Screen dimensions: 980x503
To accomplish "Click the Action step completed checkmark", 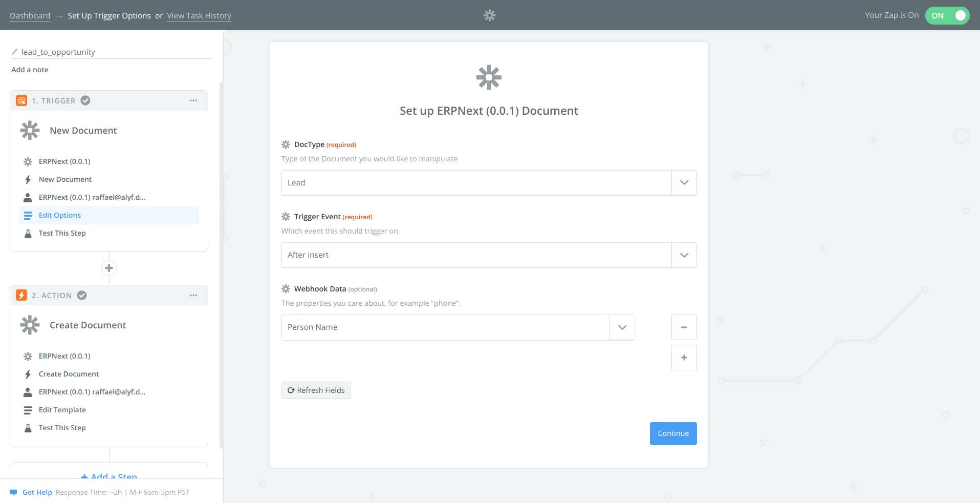I will [82, 295].
